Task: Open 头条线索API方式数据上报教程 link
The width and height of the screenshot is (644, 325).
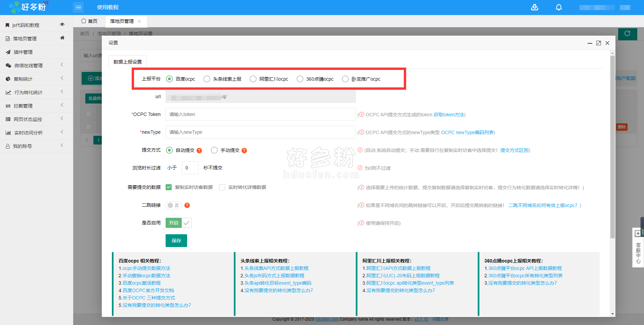Action: tap(276, 268)
